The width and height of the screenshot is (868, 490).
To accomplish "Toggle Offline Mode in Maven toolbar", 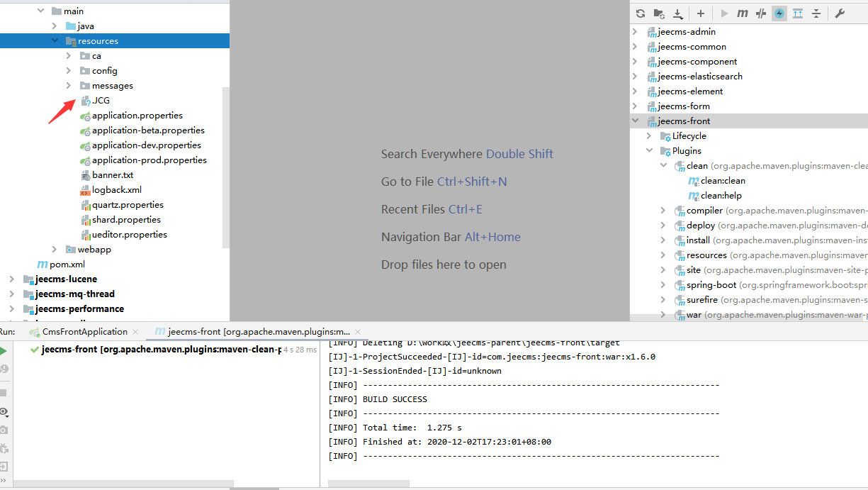I will click(x=761, y=13).
